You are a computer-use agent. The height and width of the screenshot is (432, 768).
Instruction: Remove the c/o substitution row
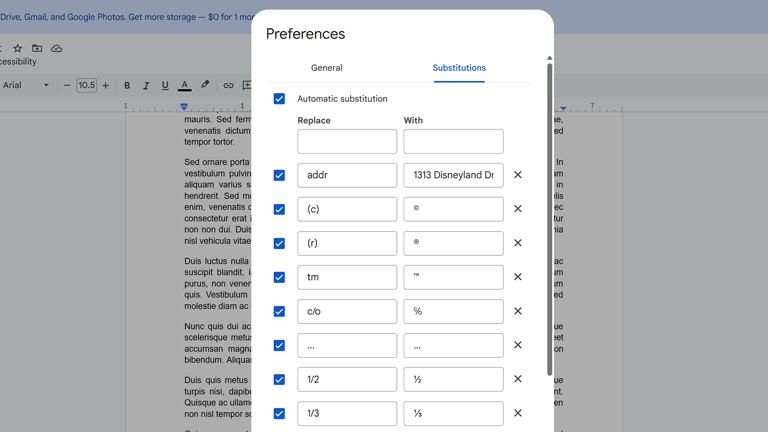[x=518, y=311]
